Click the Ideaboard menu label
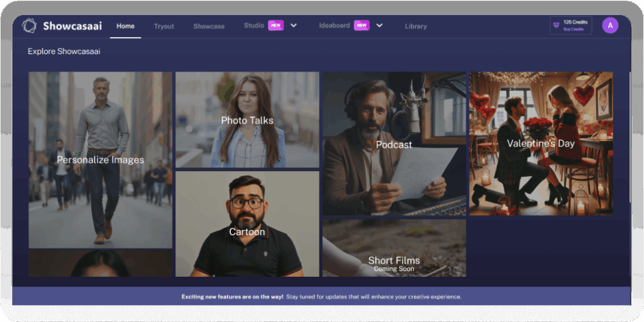Image resolution: width=644 pixels, height=322 pixels. (334, 26)
